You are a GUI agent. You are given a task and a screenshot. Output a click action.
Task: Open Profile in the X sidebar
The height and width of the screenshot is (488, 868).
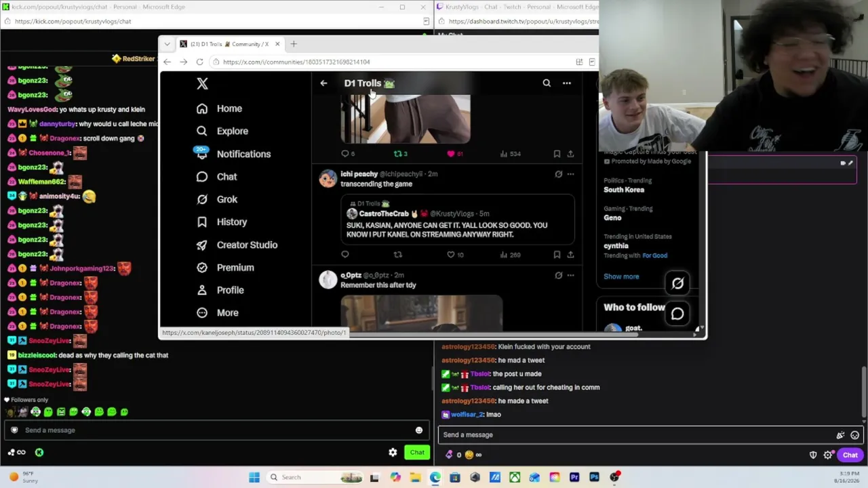click(220, 290)
